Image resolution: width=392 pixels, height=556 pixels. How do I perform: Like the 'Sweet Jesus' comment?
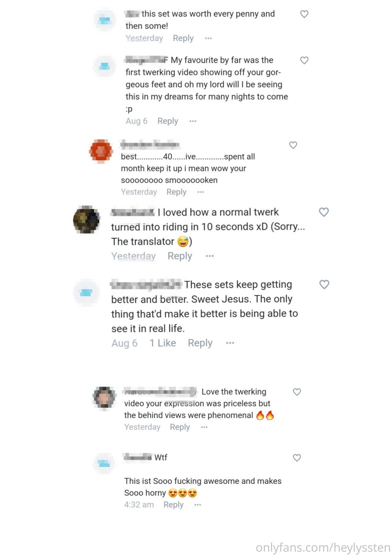(324, 284)
